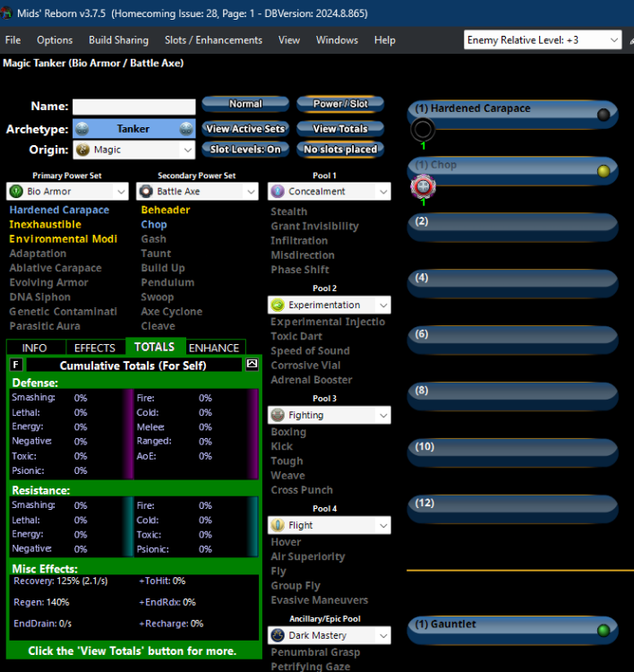Toggle the dark indicator on Hardened Carapace
This screenshot has height=672, width=634.
pyautogui.click(x=603, y=115)
